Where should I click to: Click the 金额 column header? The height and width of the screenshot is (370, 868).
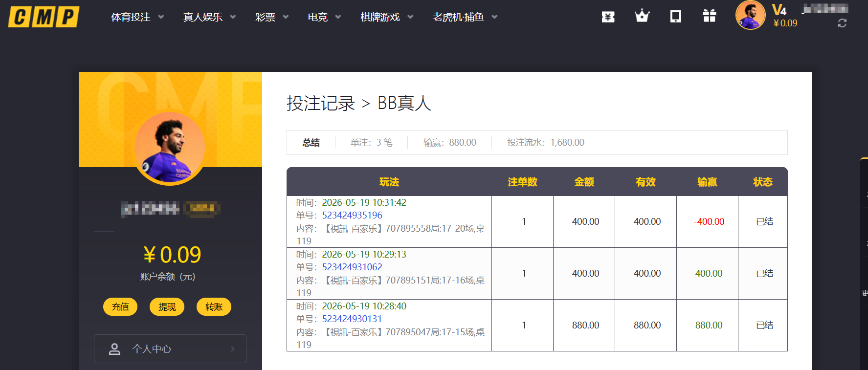tap(584, 182)
